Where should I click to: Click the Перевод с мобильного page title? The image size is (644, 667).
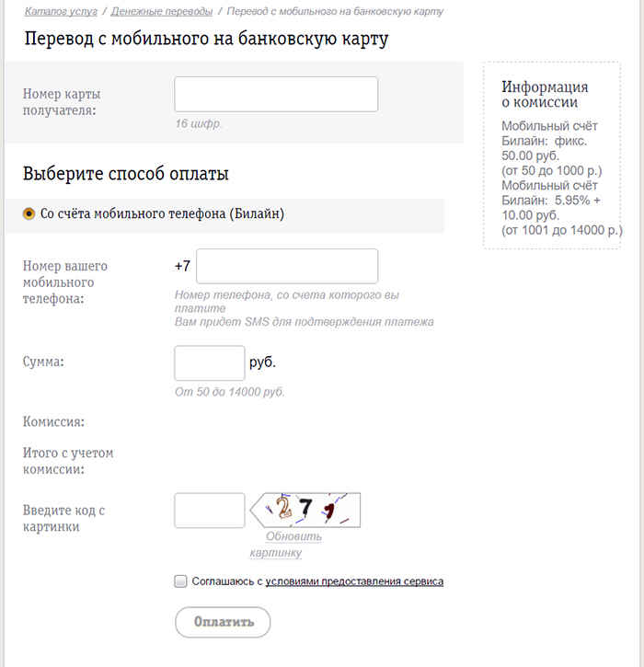click(206, 39)
